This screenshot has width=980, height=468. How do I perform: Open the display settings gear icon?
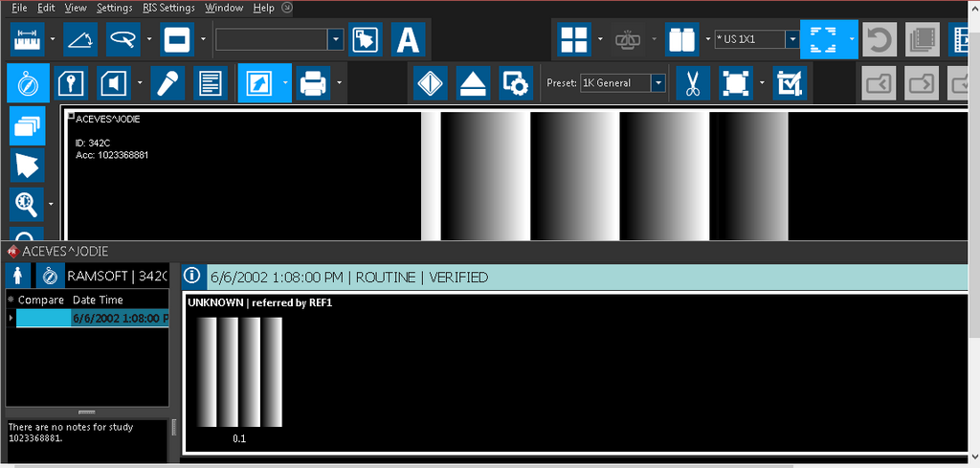[517, 83]
